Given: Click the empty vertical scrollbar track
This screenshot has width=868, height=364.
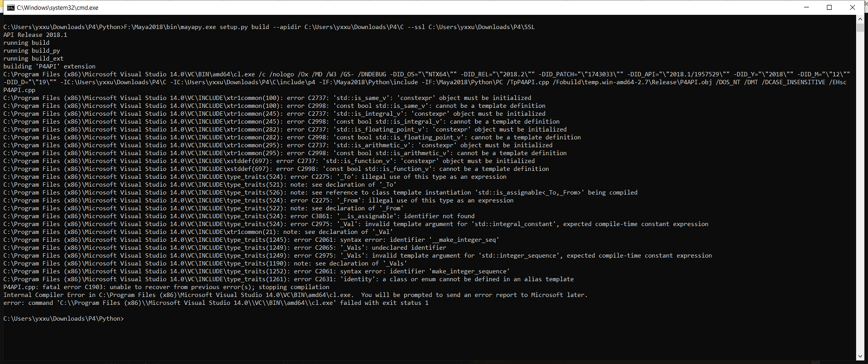Looking at the screenshot, I should click(x=860, y=197).
